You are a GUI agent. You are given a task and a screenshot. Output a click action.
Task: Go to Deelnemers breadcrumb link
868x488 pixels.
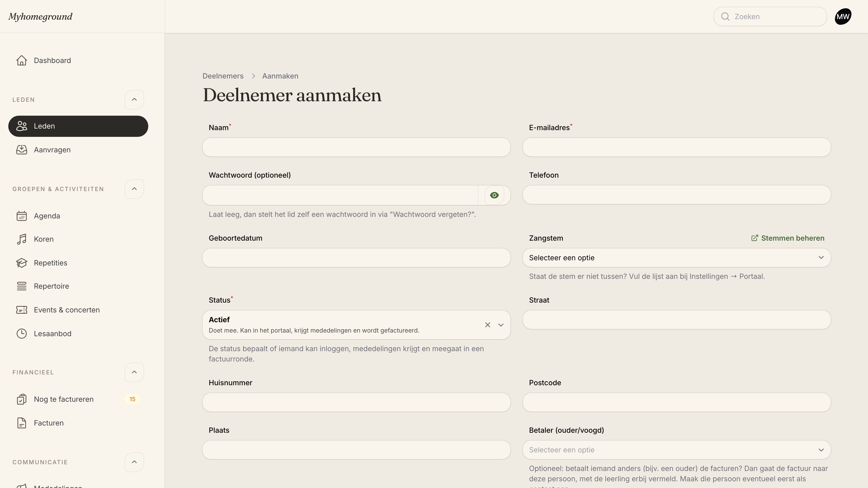click(x=223, y=76)
